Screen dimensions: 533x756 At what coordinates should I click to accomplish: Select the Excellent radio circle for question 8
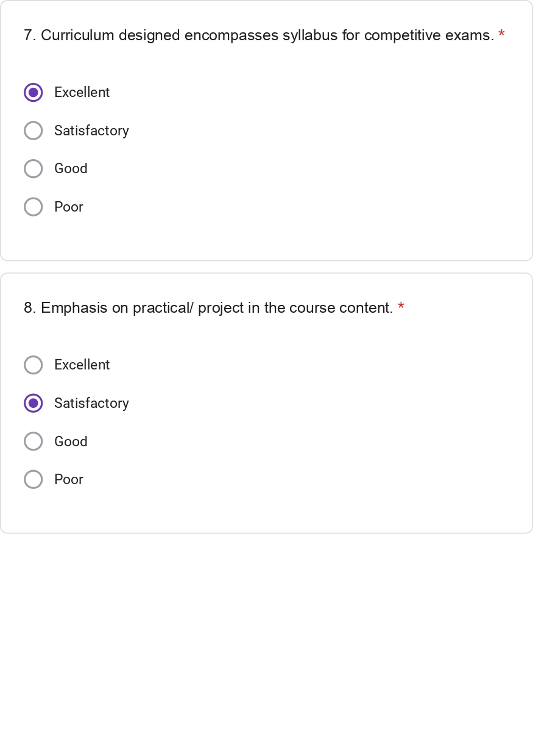point(34,365)
